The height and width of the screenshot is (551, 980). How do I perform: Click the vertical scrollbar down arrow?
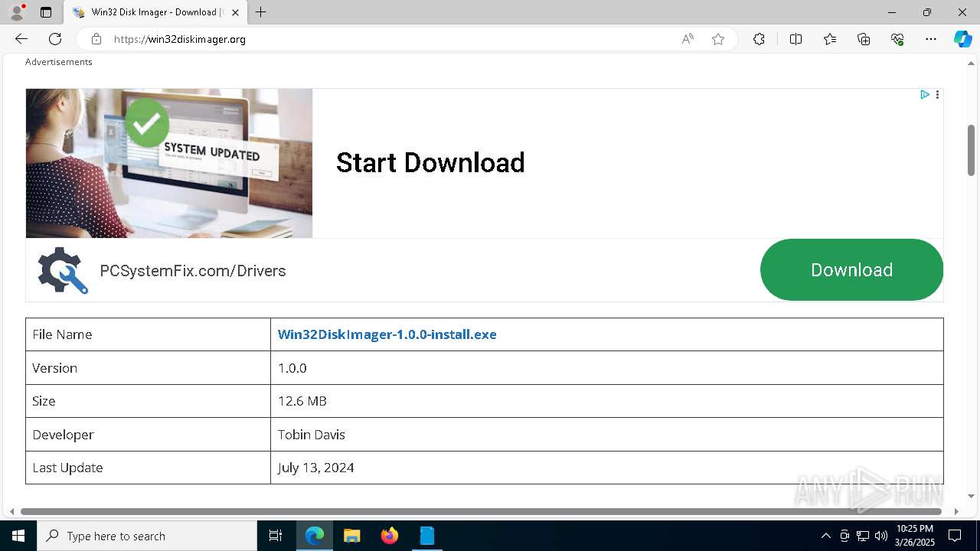pyautogui.click(x=971, y=496)
